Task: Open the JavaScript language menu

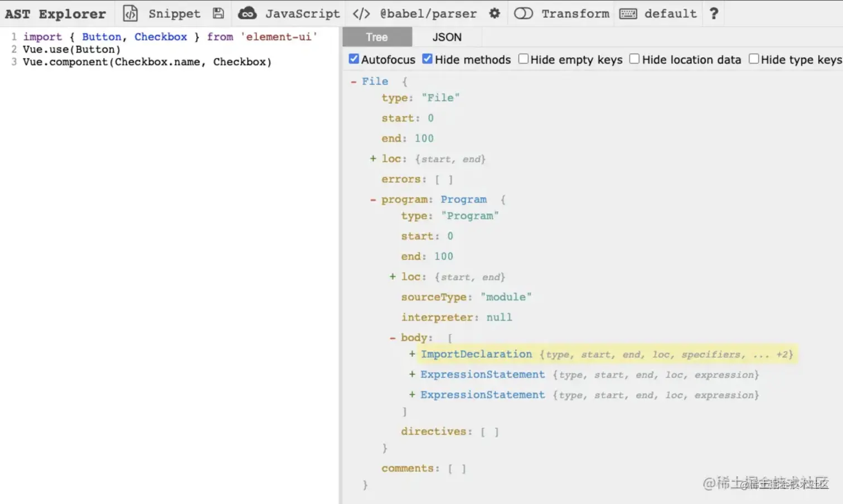Action: click(x=302, y=13)
